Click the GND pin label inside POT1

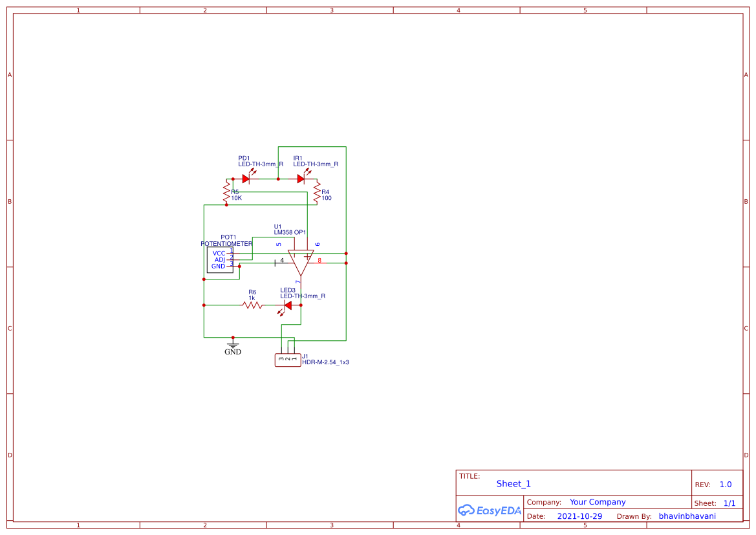pyautogui.click(x=219, y=267)
